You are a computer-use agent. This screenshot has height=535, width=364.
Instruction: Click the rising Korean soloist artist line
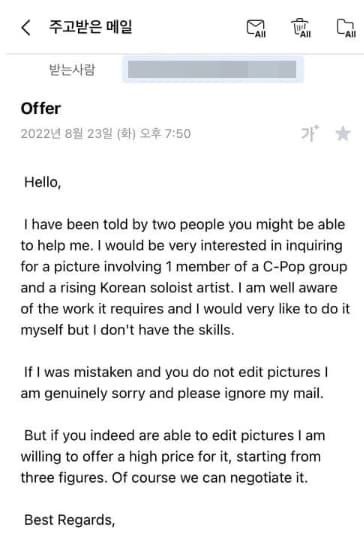click(179, 288)
